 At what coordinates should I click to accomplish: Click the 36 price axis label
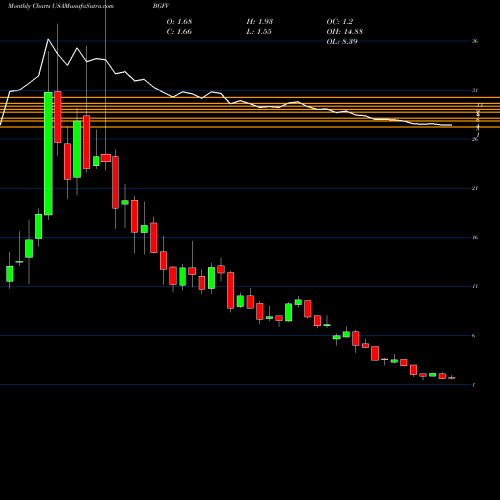[x=475, y=41]
